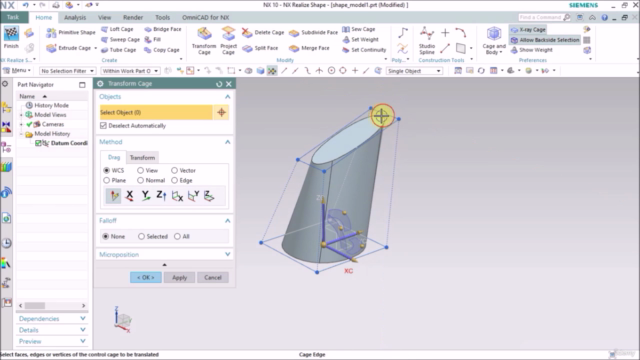640x360 pixels.
Task: Select the Tube Cage tool
Action: click(x=118, y=50)
